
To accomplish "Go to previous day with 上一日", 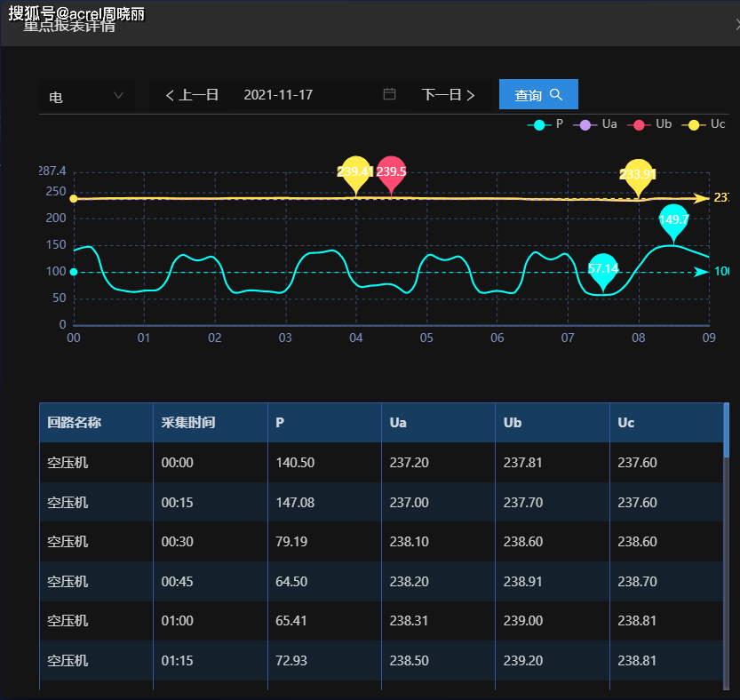I will pos(192,95).
